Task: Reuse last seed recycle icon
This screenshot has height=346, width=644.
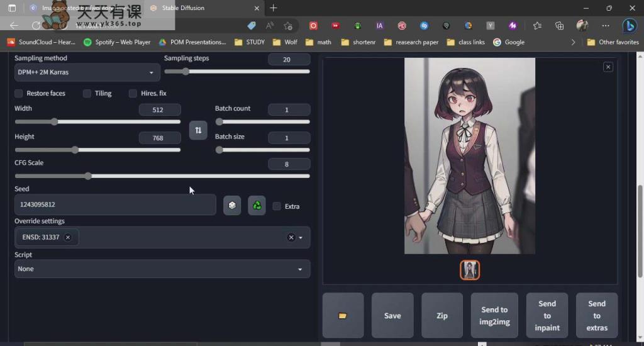Action: (x=257, y=206)
